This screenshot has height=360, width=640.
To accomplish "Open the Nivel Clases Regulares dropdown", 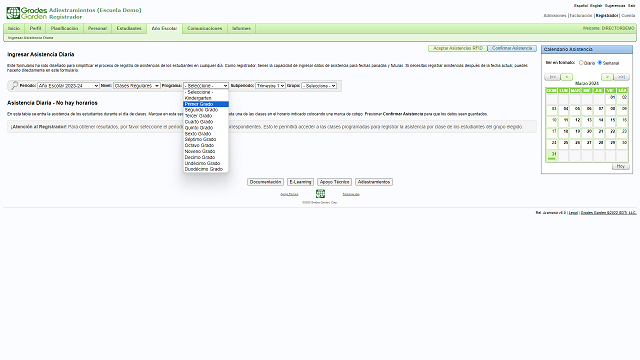I will click(x=136, y=86).
